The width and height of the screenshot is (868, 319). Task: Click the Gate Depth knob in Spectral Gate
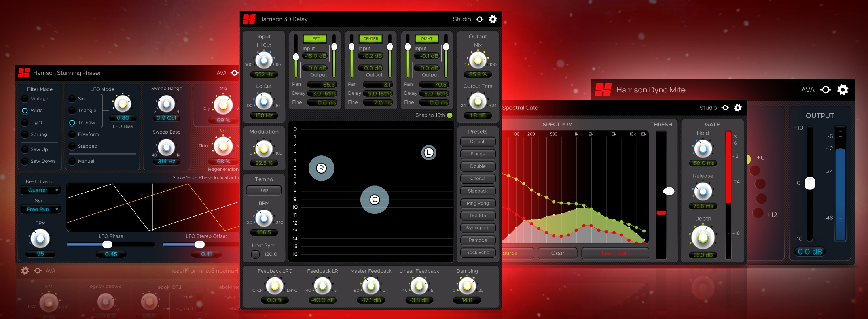(x=703, y=238)
